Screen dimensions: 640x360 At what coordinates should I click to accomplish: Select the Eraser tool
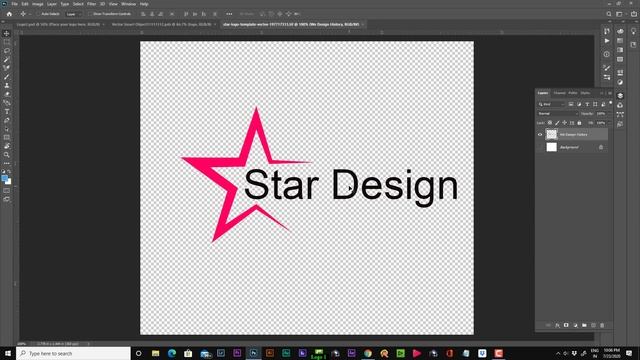[7, 94]
